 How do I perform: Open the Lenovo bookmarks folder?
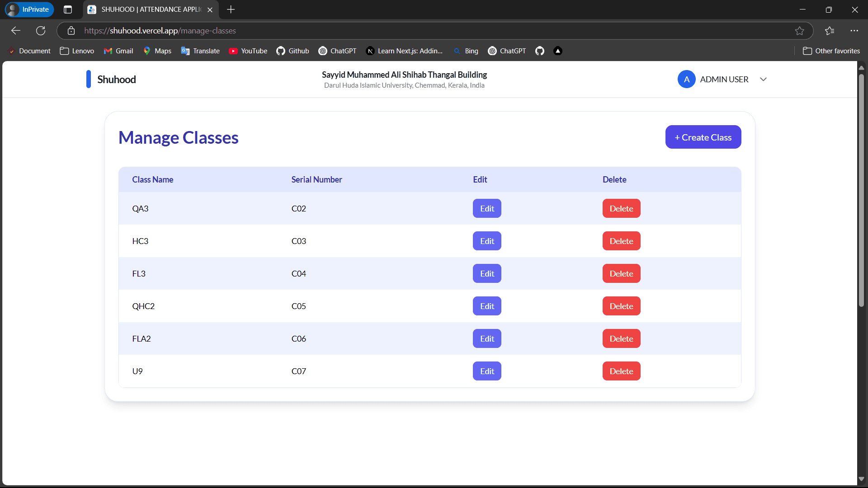click(77, 51)
